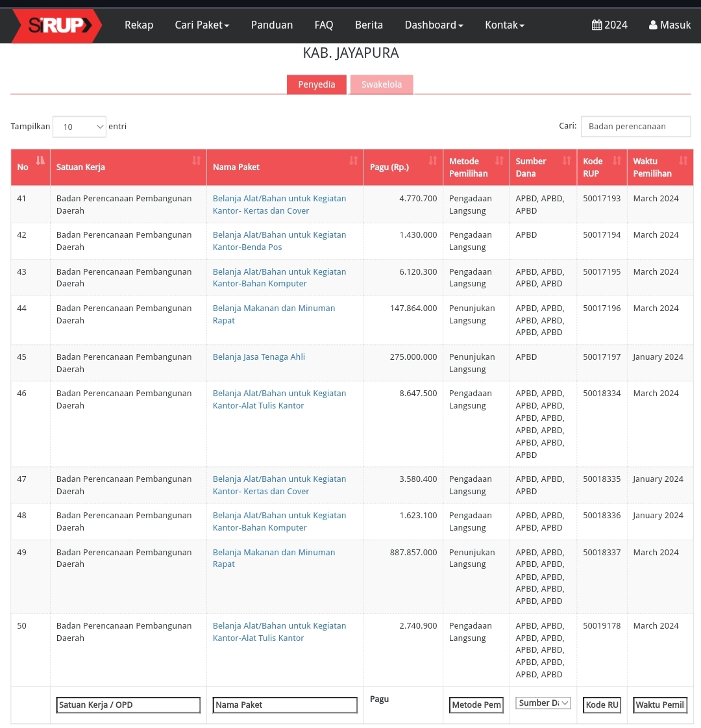Switch to the Swakelola tab
This screenshot has width=701, height=728.
(x=381, y=84)
